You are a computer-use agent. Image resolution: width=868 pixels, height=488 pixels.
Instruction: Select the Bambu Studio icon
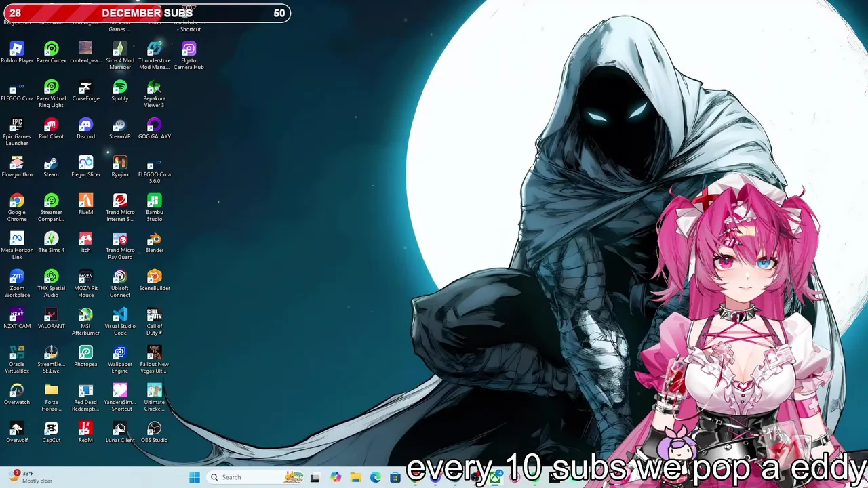point(155,207)
